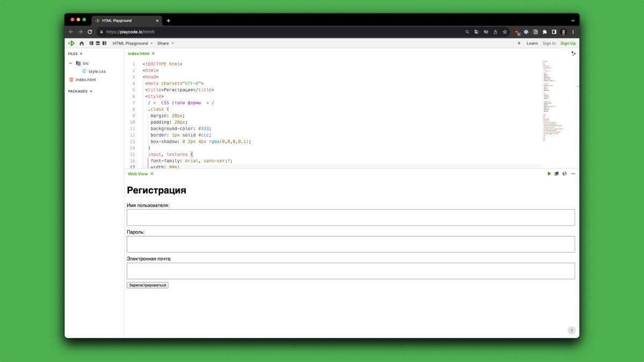644x362 pixels.
Task: Collapse the src folder chevron
Action: 70,63
